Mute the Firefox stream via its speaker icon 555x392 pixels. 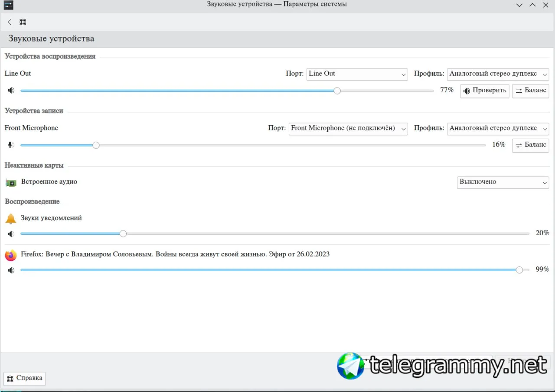11,270
